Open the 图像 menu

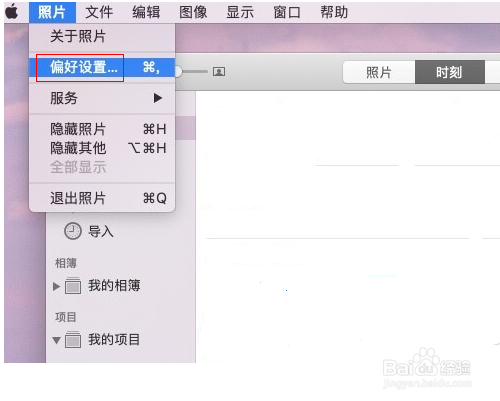tap(193, 12)
